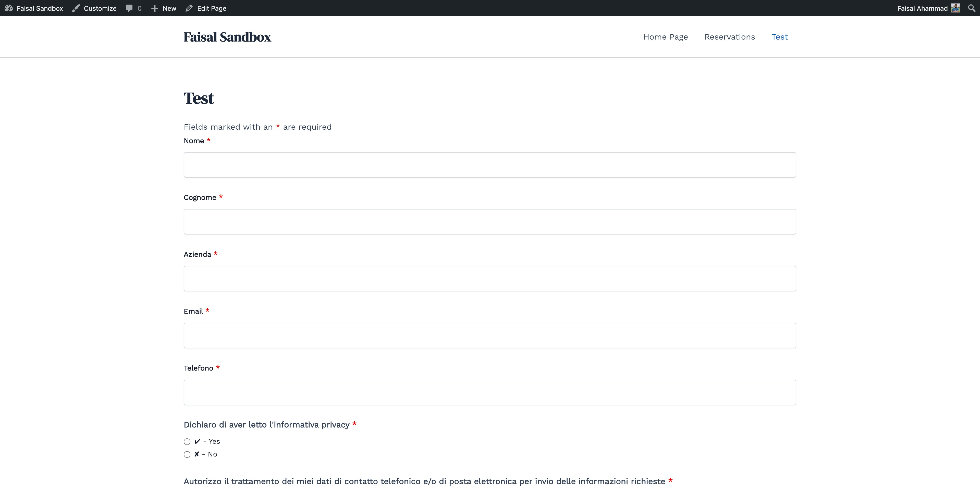Open the Faisal Ahammad account menu
The width and height of the screenshot is (980, 494).
922,8
